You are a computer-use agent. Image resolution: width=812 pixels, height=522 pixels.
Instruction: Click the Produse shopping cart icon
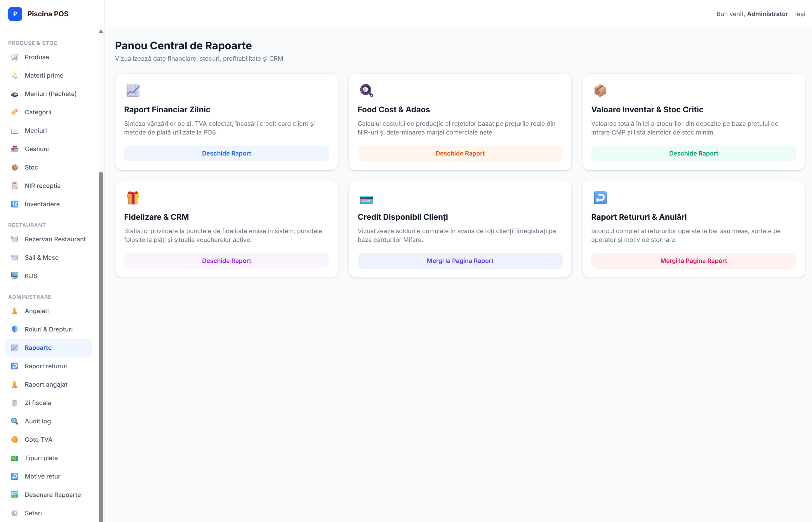(15, 57)
